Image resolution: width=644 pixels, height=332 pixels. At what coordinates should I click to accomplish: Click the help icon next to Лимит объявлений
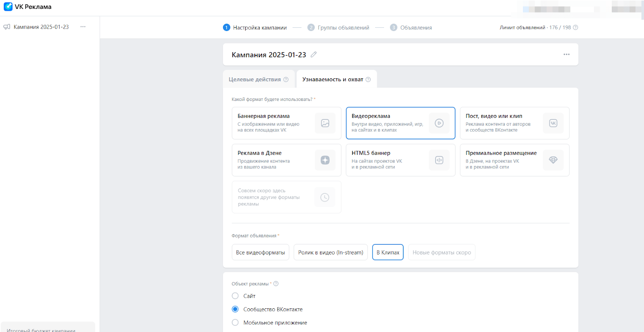(575, 27)
